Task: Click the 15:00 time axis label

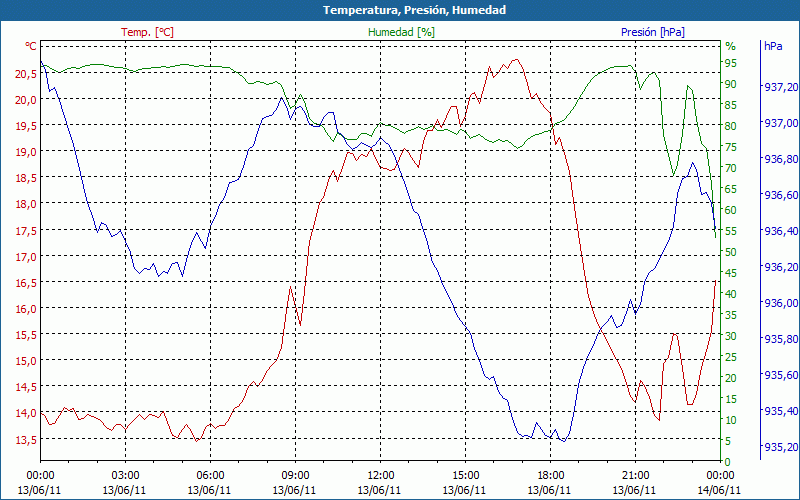Action: click(x=465, y=474)
